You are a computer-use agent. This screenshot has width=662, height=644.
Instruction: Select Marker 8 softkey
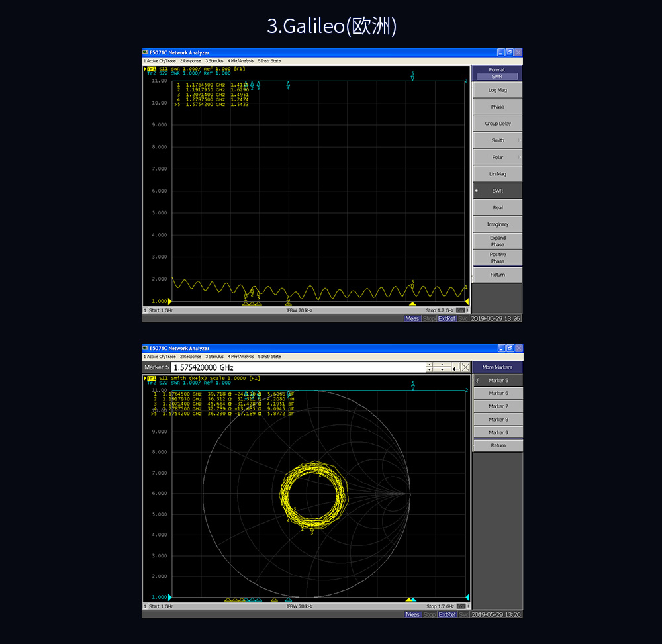(497, 419)
